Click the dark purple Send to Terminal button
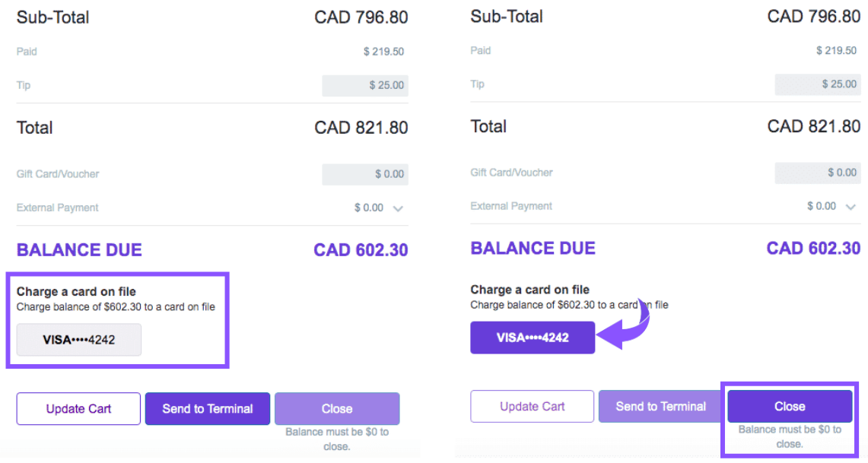Viewport: 868px width, 463px height. tap(208, 408)
